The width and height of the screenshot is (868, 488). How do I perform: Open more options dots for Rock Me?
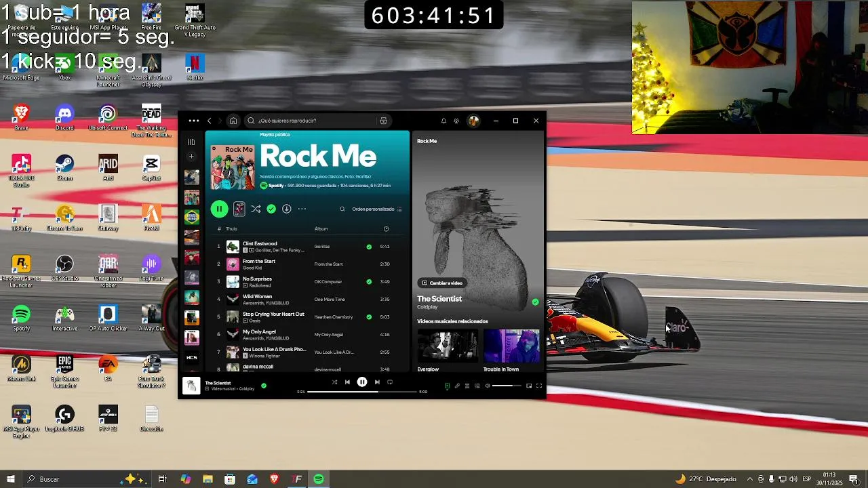click(x=302, y=209)
